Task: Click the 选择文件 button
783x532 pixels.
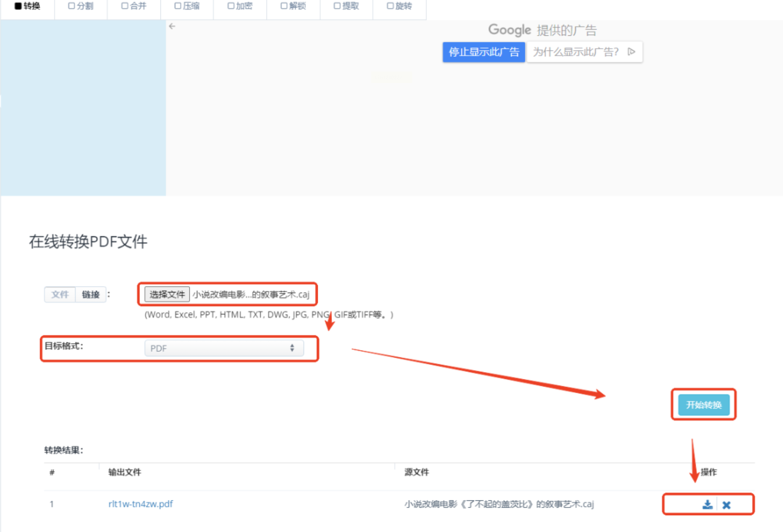Action: click(x=167, y=295)
